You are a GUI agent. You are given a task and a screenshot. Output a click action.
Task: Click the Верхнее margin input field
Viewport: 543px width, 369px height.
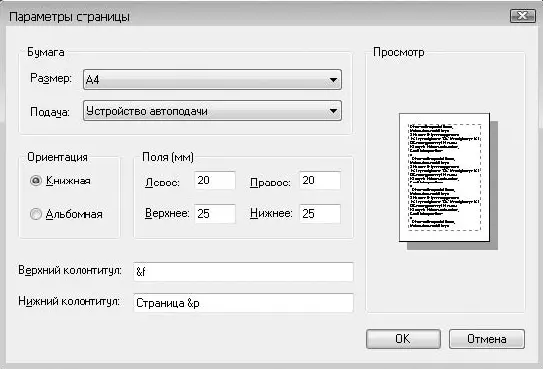tap(215, 214)
